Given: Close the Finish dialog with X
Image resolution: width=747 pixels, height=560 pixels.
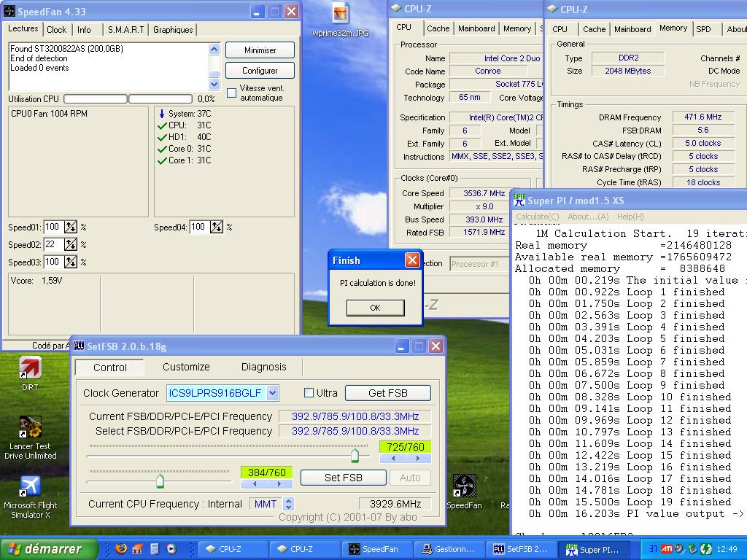Looking at the screenshot, I should pyautogui.click(x=412, y=260).
